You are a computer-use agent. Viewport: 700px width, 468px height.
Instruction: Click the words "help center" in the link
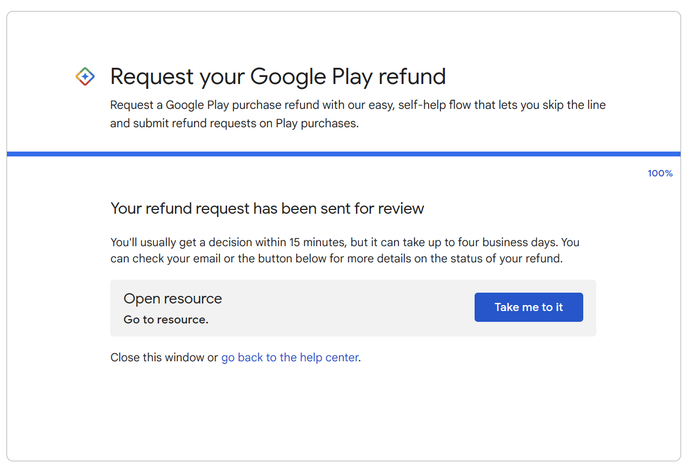point(329,358)
